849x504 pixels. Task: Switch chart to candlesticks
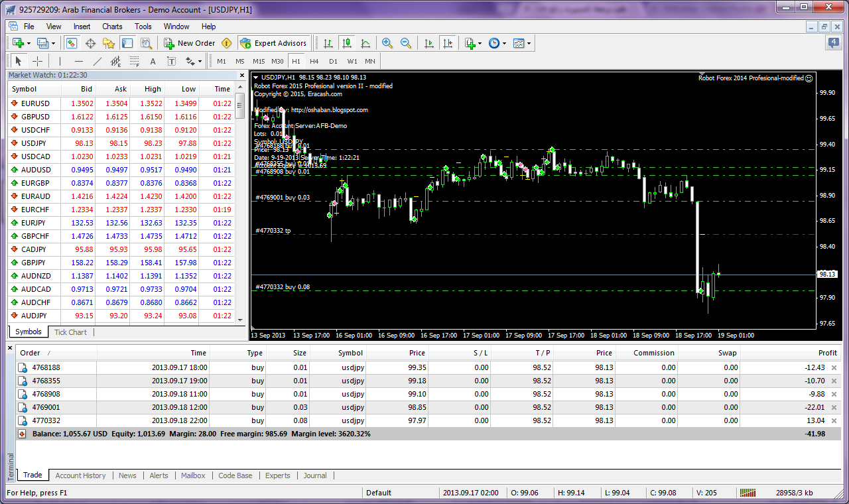coord(347,43)
